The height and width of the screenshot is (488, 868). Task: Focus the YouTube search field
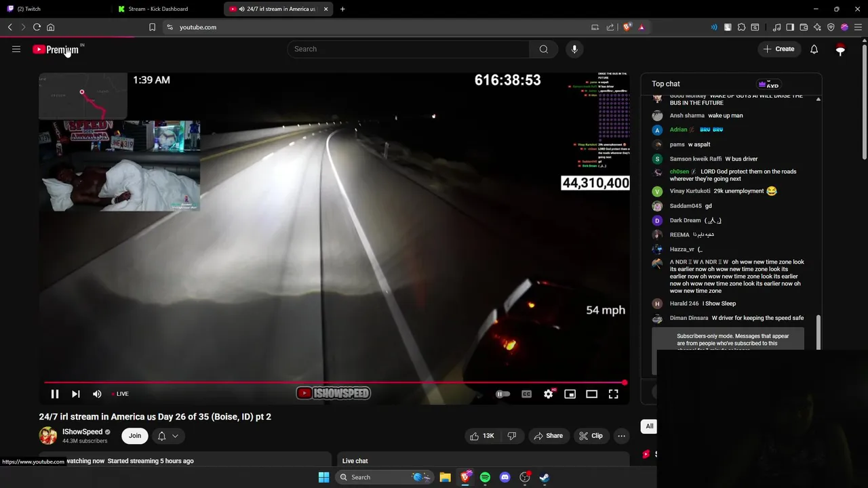(x=408, y=49)
